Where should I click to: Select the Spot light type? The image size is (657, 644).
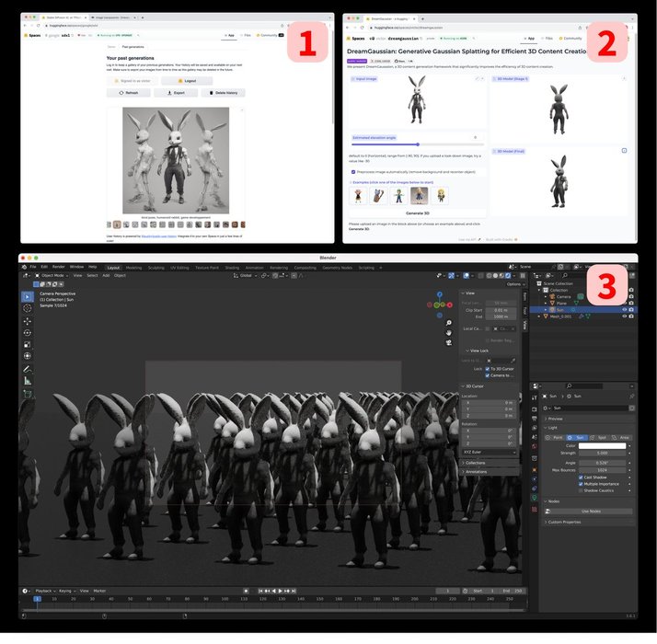[x=599, y=437]
